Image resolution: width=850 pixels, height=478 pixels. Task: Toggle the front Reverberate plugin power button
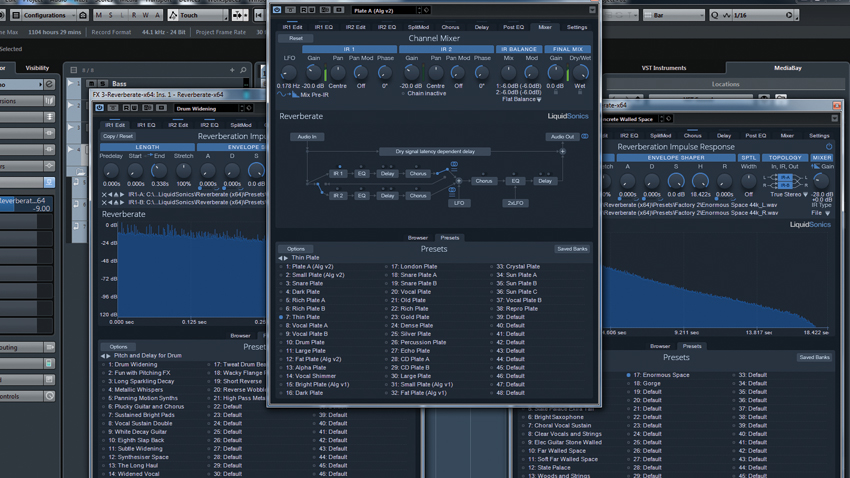[277, 10]
